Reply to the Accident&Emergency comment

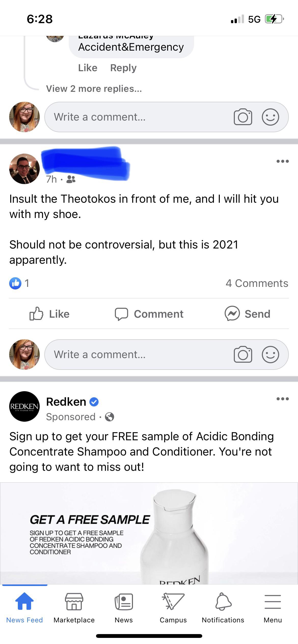pyautogui.click(x=123, y=68)
